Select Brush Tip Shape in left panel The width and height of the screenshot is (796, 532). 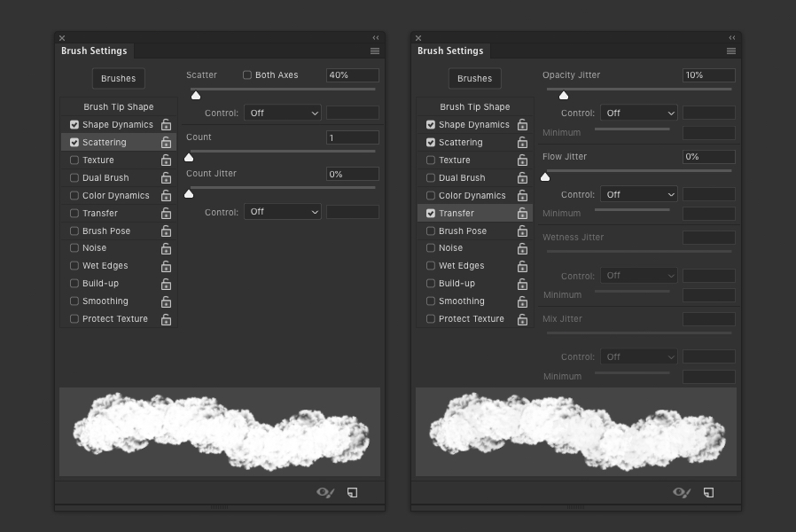[119, 106]
